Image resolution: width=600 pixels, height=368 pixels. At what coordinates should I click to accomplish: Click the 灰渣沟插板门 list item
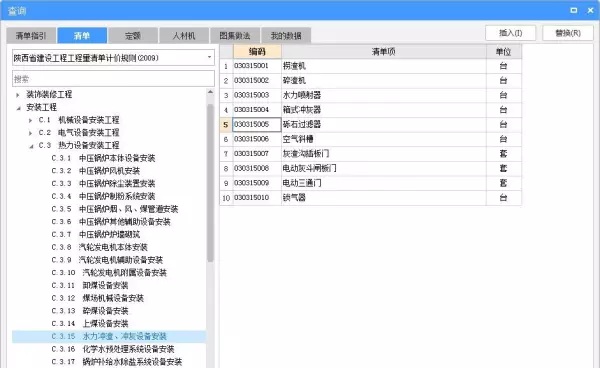point(384,153)
